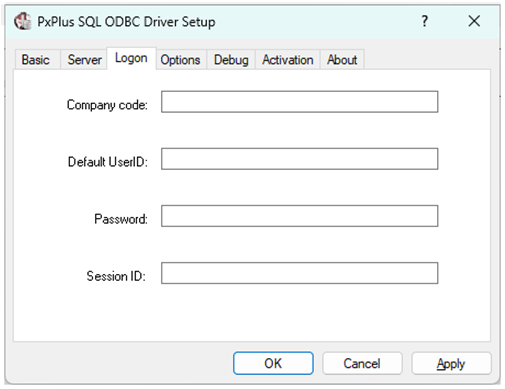Switch to the Activation tab
Viewport: 505px width, 389px height.
pos(288,60)
